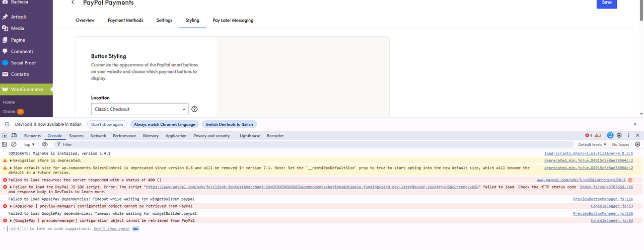Click the Social Proof sidebar icon
Viewport: 644px width, 250px height.
click(x=5, y=63)
